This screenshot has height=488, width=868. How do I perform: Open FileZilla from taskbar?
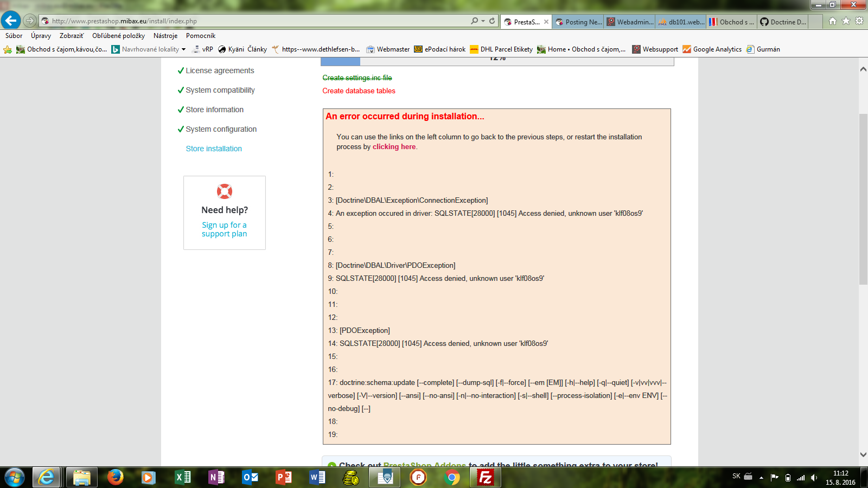[x=486, y=477]
